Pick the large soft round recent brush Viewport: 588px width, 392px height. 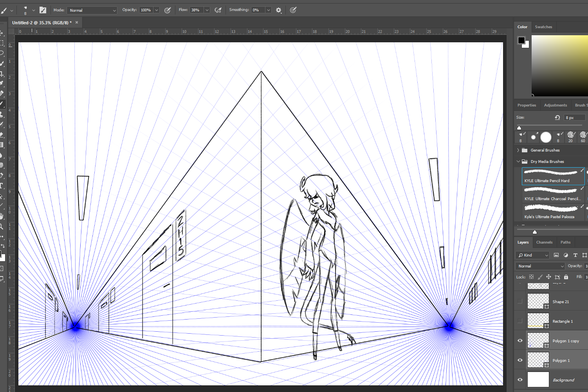pyautogui.click(x=546, y=137)
